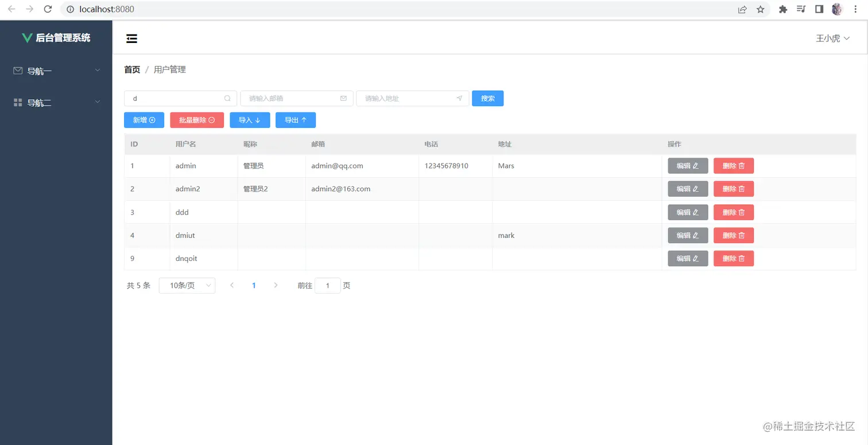Click the envelope icon in the email field
This screenshot has height=445, width=868.
pyautogui.click(x=343, y=99)
